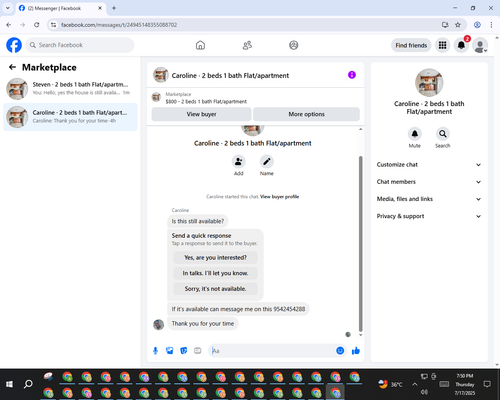Open the Notifications bell with badge
Viewport: 500px width, 400px height.
tap(461, 45)
